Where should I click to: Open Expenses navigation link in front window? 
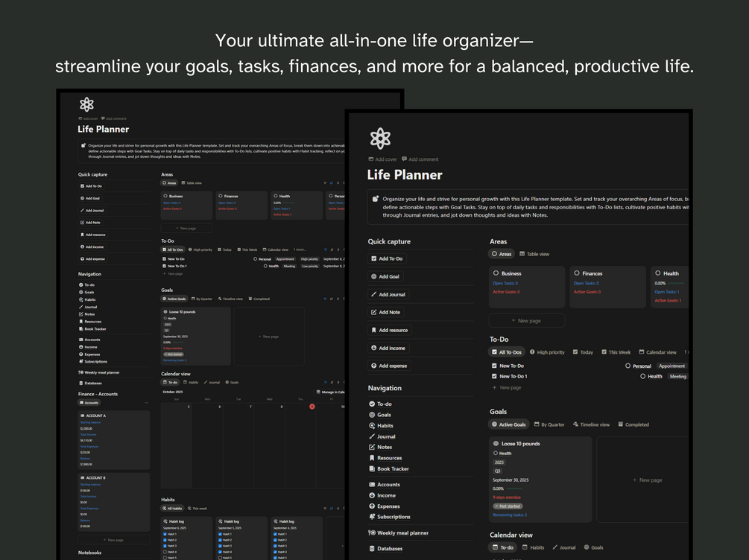point(384,506)
